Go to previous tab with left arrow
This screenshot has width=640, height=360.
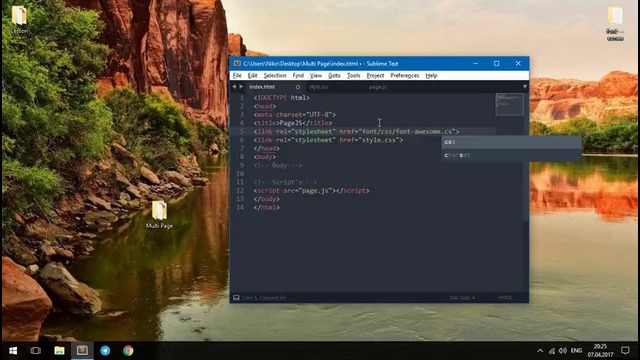(x=234, y=87)
